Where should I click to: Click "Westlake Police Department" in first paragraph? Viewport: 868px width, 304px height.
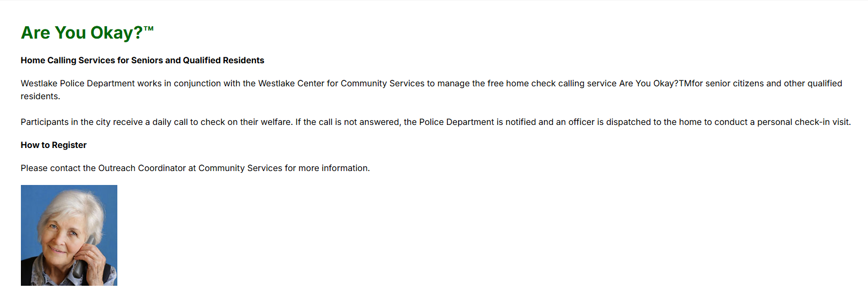[77, 83]
